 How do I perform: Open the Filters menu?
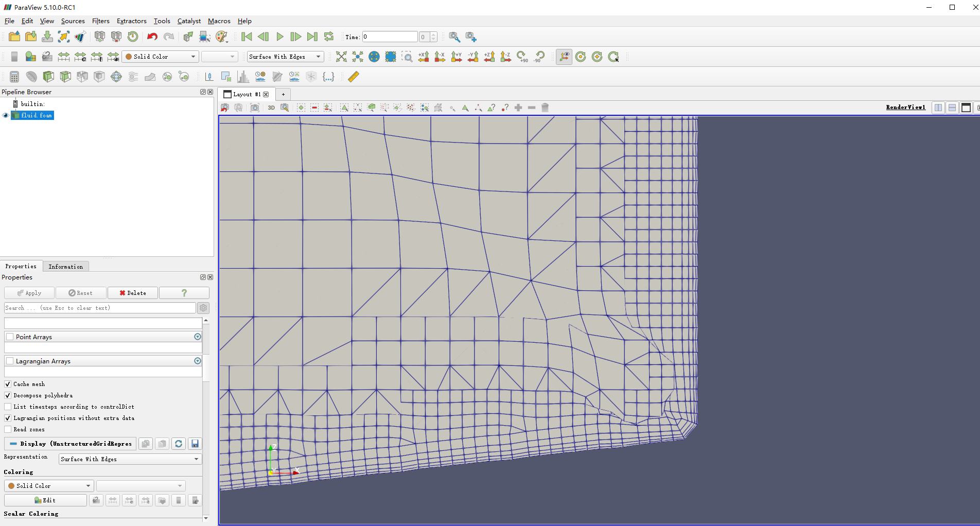click(x=100, y=21)
